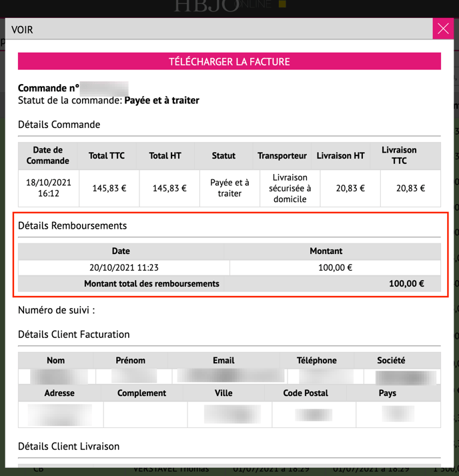The image size is (459, 476).
Task: Click the Détails Remboursements section heading
Action: [72, 225]
